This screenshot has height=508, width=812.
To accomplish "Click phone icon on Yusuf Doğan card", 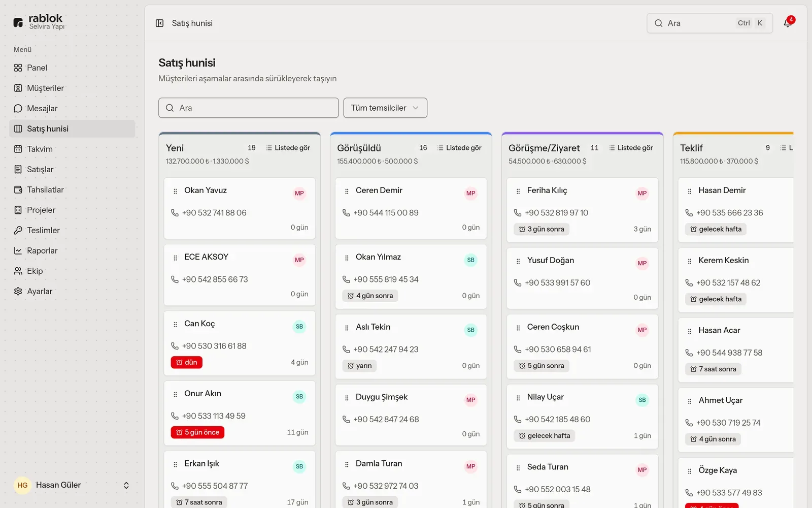I will coord(518,283).
